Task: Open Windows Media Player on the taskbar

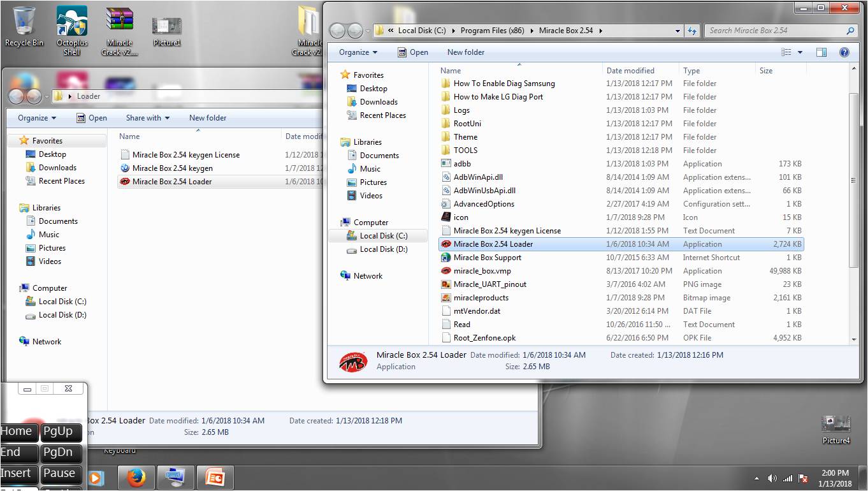Action: point(96,477)
